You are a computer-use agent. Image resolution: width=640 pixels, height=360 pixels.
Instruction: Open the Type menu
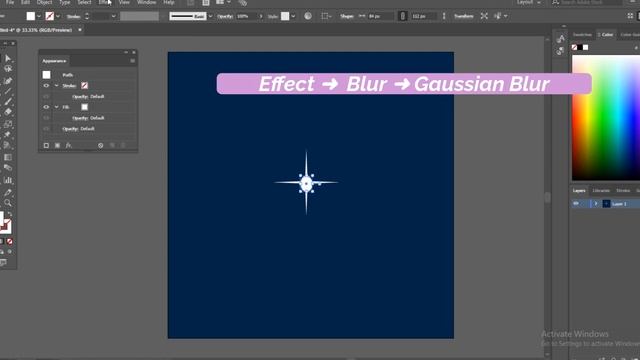click(64, 2)
